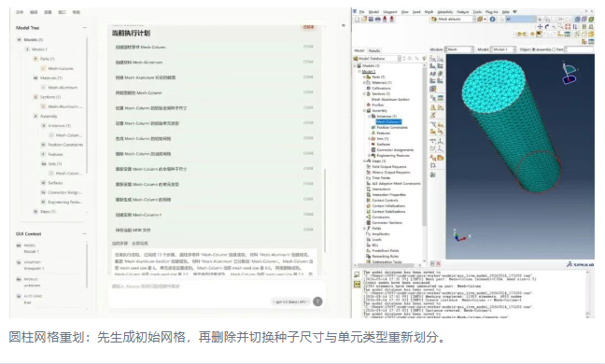Screen dimensions: 605x364
Task: Select Assign Element Type tool
Action: coord(441,74)
